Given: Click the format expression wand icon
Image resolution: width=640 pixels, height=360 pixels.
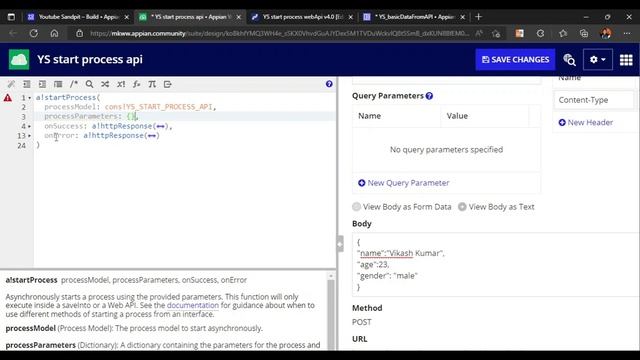Looking at the screenshot, I should coord(11,84).
